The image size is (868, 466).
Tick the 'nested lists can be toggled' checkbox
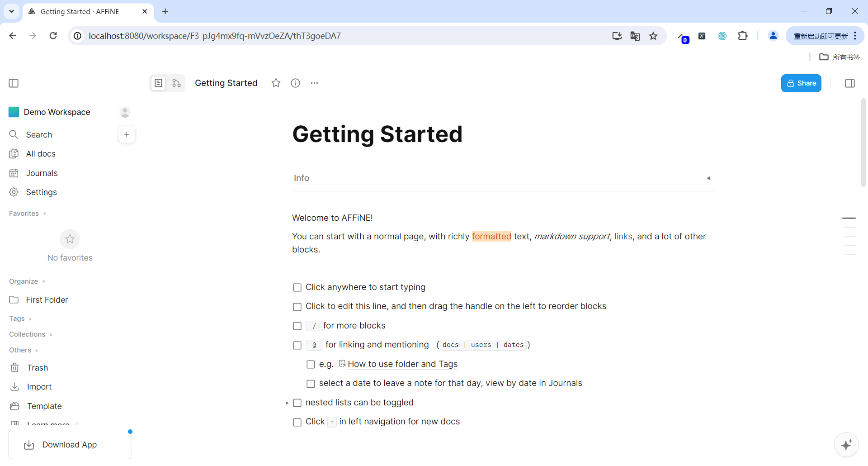point(297,403)
